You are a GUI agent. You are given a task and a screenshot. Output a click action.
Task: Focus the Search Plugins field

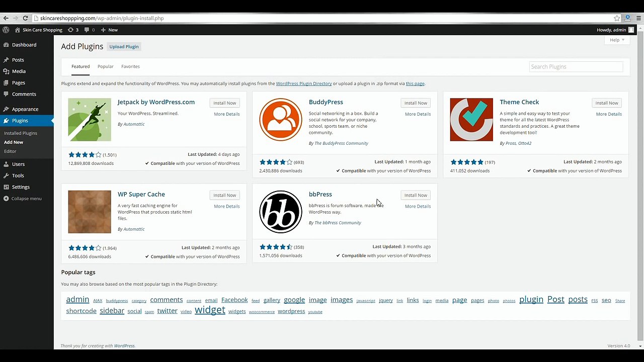[x=576, y=66]
